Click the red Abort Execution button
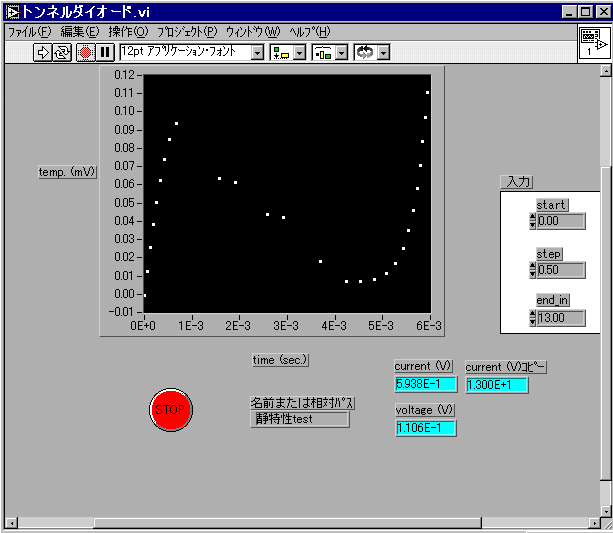613x533 pixels. (86, 52)
